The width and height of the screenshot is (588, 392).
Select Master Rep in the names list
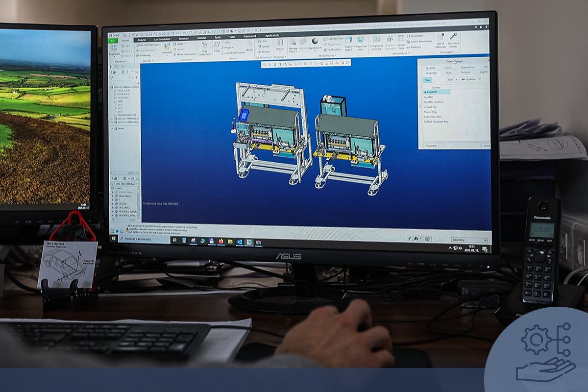pos(430,112)
